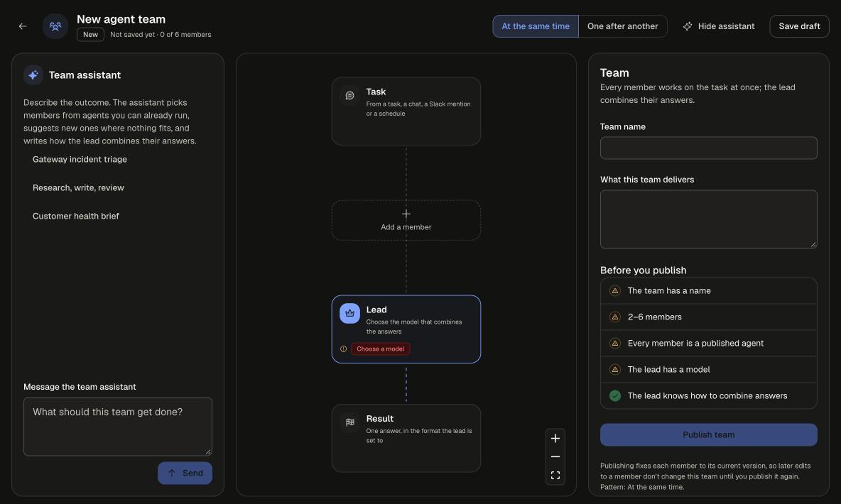Click the sparkle icon in Hide assistant
The image size is (841, 504).
click(x=687, y=26)
